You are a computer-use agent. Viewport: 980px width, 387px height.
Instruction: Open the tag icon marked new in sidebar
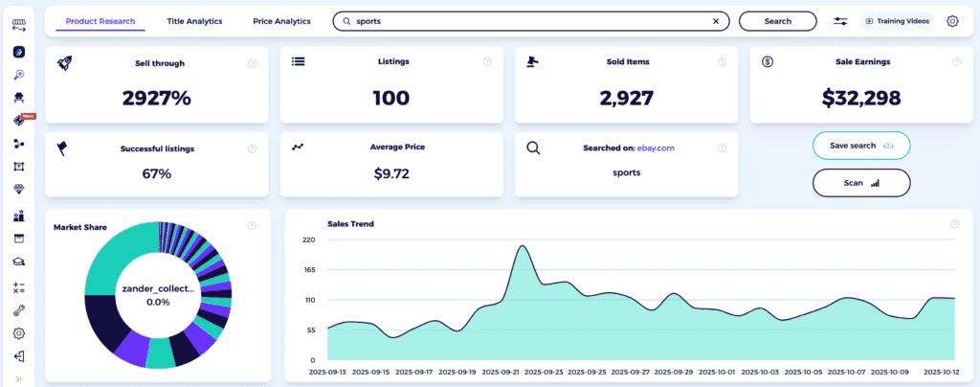[18, 121]
